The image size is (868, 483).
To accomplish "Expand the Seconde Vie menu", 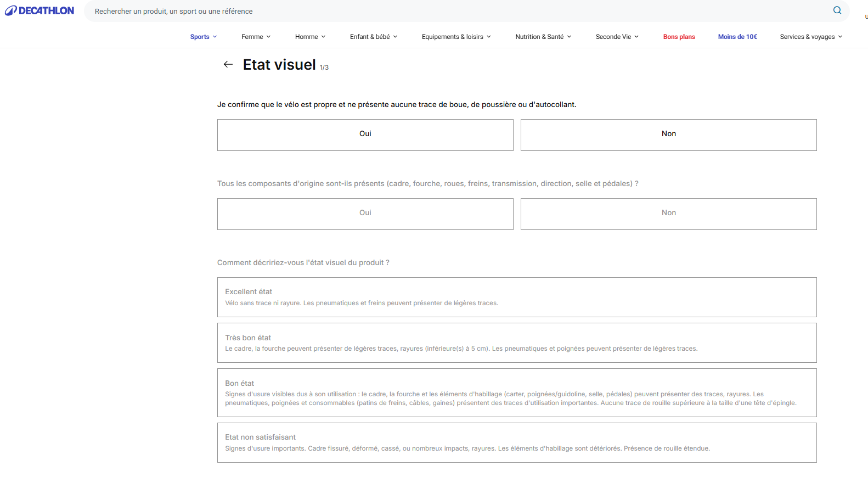I will [617, 37].
